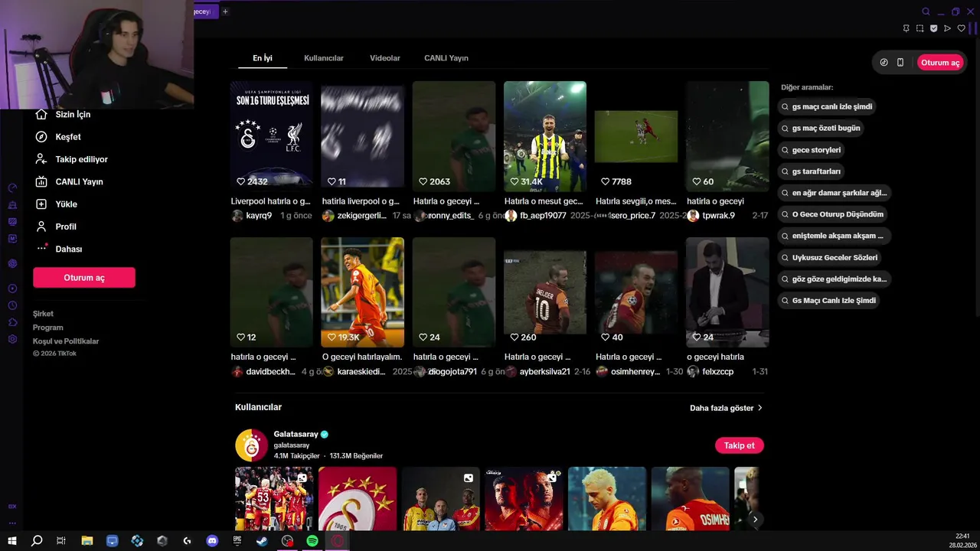The image size is (980, 551).
Task: Click username fb_aep19077
Action: [543, 216]
